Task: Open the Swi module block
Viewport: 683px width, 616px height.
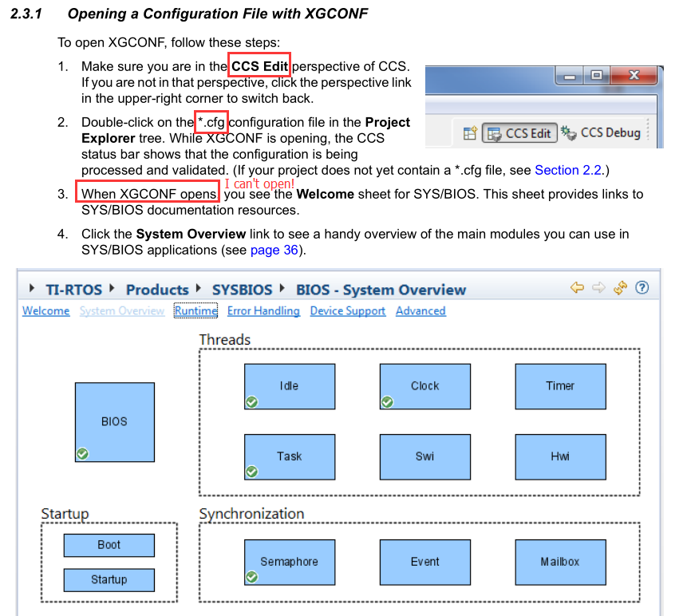Action: tap(425, 457)
